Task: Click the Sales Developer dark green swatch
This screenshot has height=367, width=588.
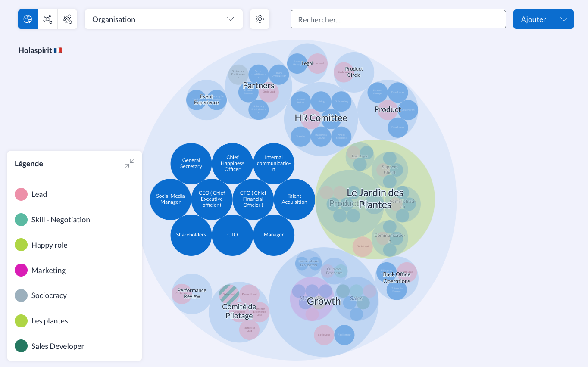Action: point(21,346)
